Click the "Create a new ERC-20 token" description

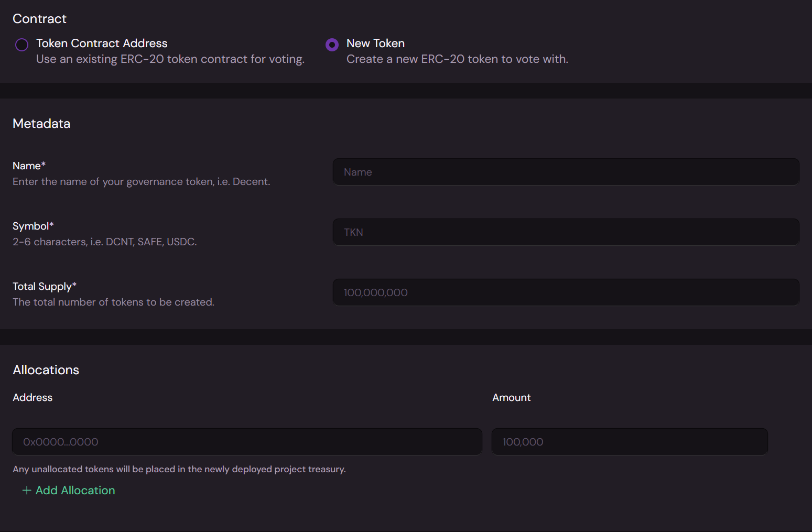pos(457,59)
